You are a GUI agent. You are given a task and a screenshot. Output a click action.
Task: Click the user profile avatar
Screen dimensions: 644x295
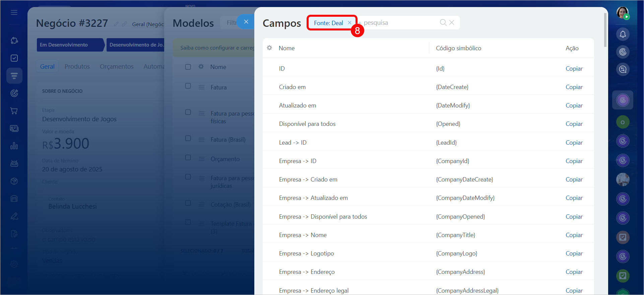(623, 13)
